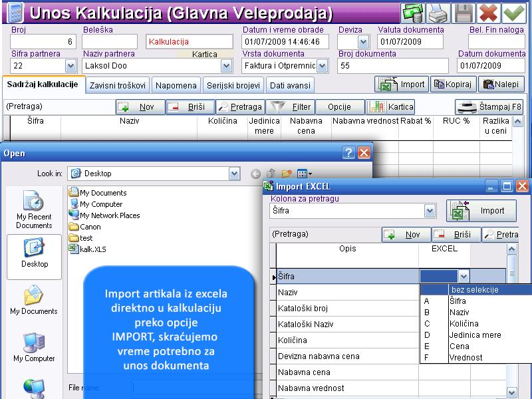Open the Vrsta dokumenta dropdown
Viewport: 532px width, 399px height.
(323, 66)
